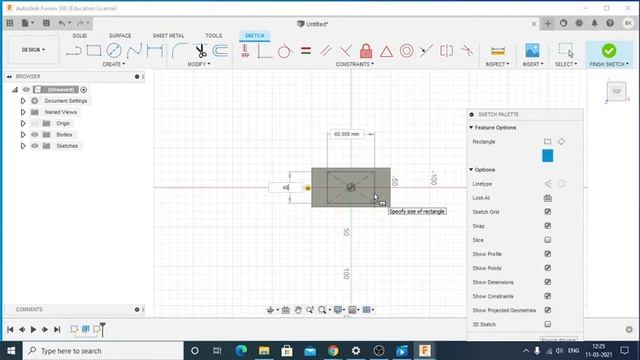Expand the Document Settings tree node
The height and width of the screenshot is (360, 640).
point(23,101)
